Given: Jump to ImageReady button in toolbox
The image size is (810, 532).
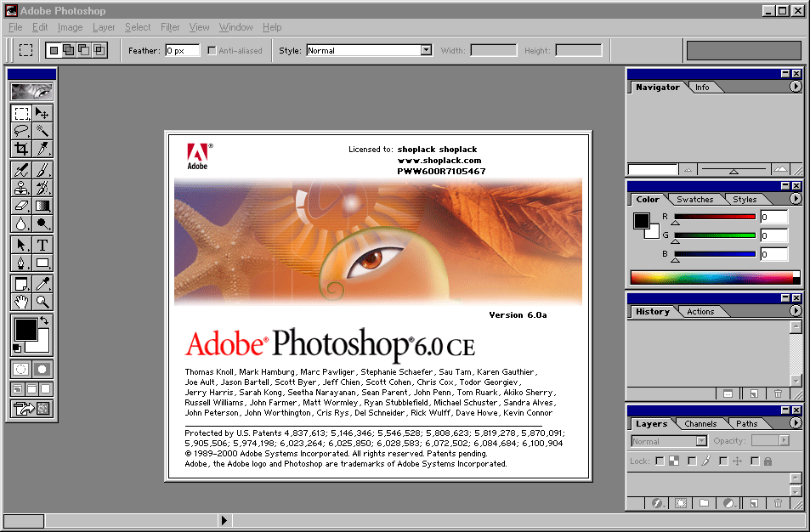Looking at the screenshot, I should (x=31, y=409).
